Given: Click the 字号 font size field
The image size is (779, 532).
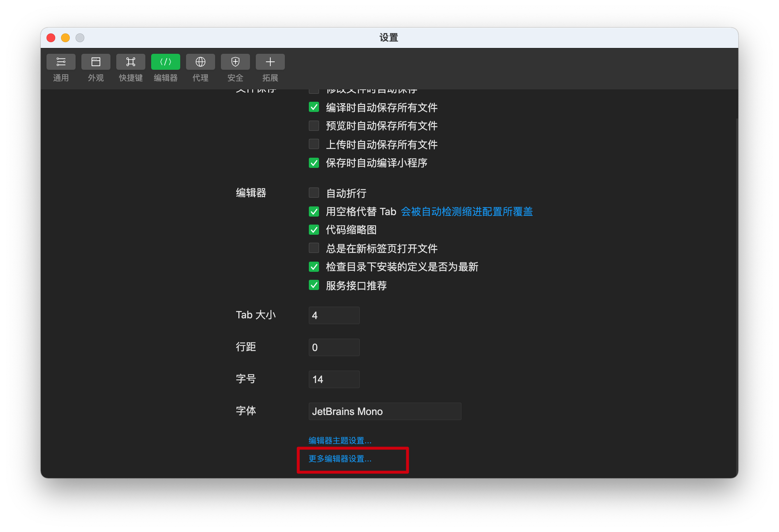Looking at the screenshot, I should click(x=334, y=379).
